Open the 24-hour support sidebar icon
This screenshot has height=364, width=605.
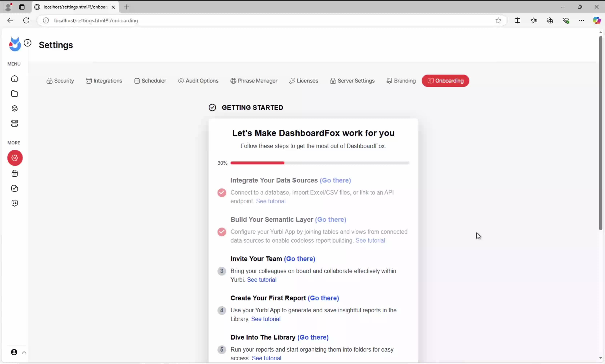[15, 203]
